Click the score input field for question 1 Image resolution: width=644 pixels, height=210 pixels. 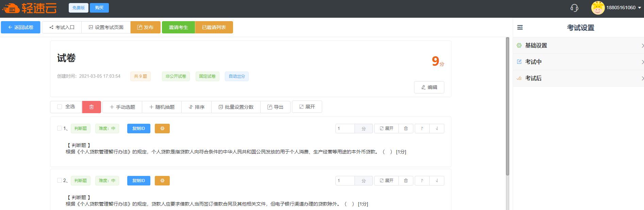tap(345, 129)
